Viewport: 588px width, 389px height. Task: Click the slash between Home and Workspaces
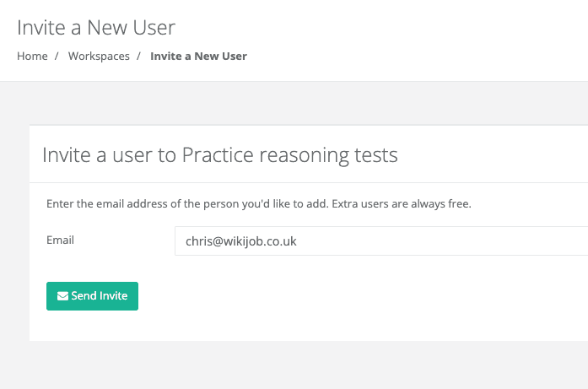(57, 57)
